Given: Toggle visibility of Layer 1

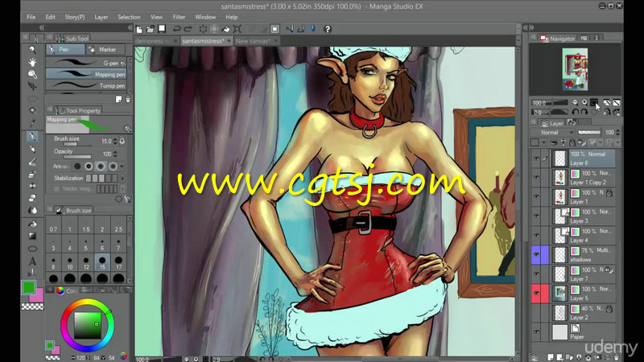Looking at the screenshot, I should pyautogui.click(x=536, y=196).
